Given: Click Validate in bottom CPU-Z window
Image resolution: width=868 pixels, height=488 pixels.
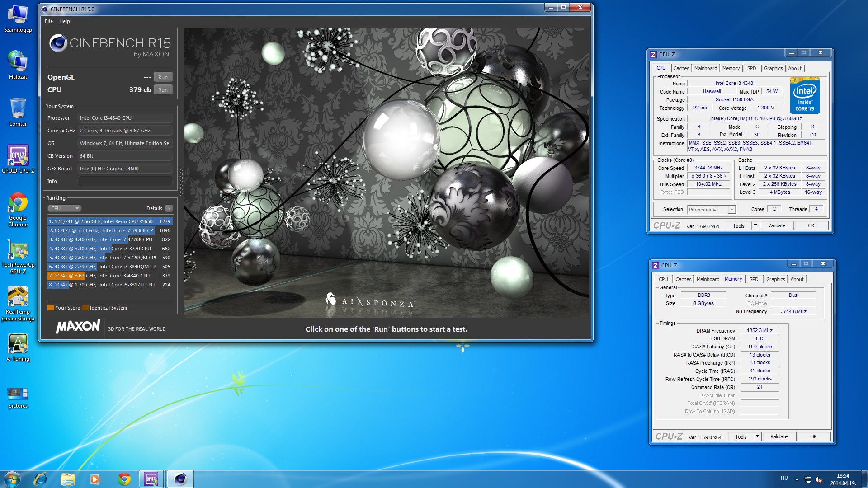Looking at the screenshot, I should coord(779,436).
